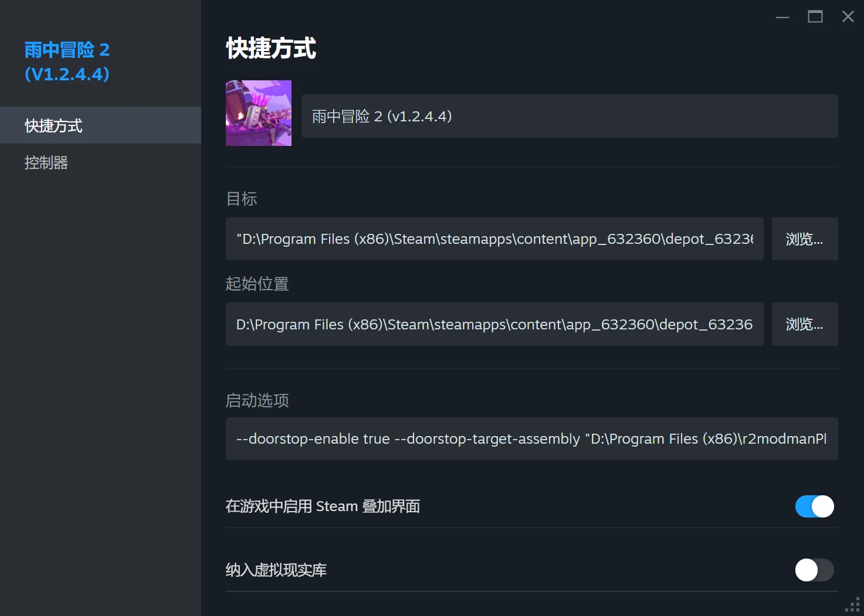Edit the 起始位置 start-in path field
864x616 pixels.
(494, 324)
